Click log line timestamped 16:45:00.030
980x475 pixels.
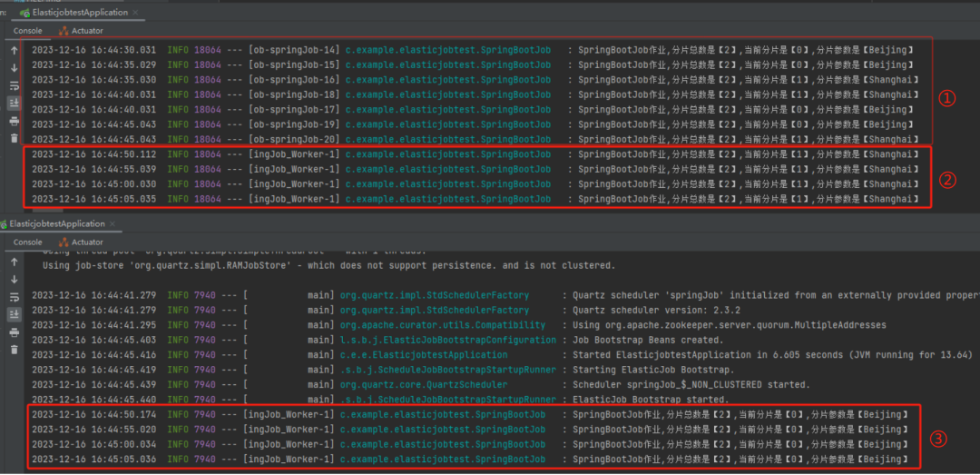pyautogui.click(x=475, y=184)
